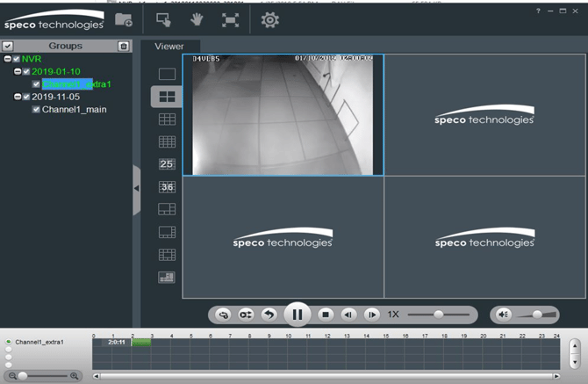588x384 pixels.
Task: Open the Viewer tab
Action: 169,47
